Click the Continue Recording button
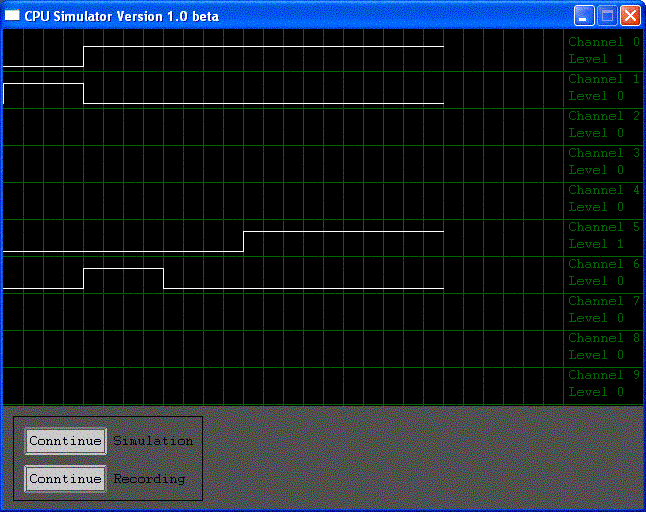The image size is (646, 512). click(x=66, y=479)
